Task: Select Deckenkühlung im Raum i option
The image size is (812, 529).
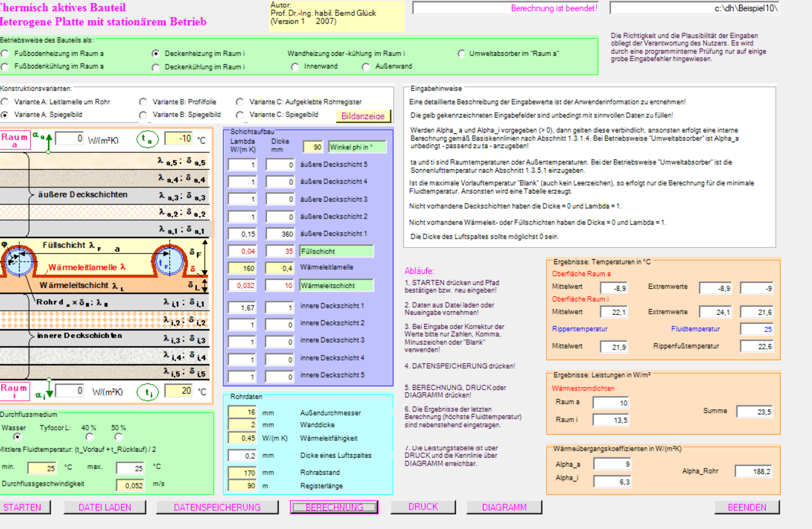Action: click(156, 67)
